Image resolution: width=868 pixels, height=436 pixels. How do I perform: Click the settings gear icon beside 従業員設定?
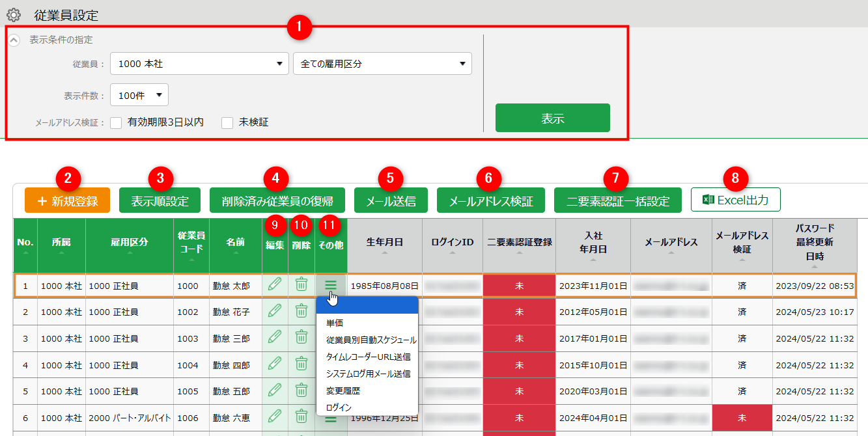click(x=14, y=14)
